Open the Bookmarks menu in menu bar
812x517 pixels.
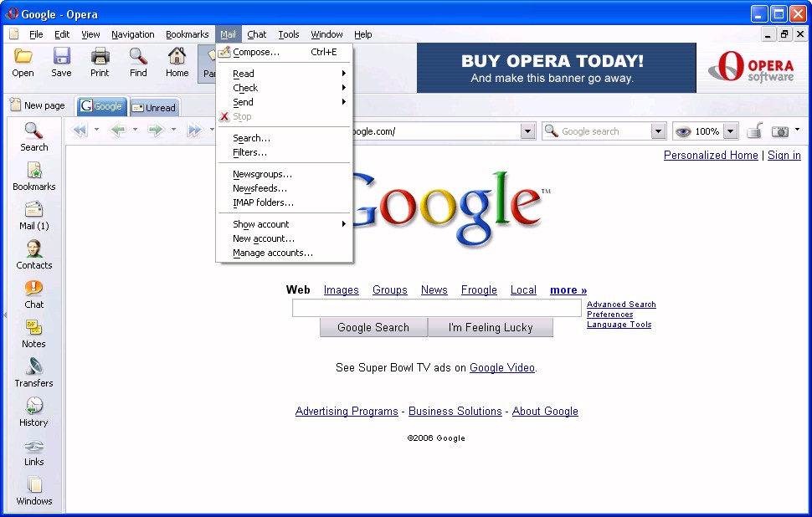pyautogui.click(x=187, y=34)
